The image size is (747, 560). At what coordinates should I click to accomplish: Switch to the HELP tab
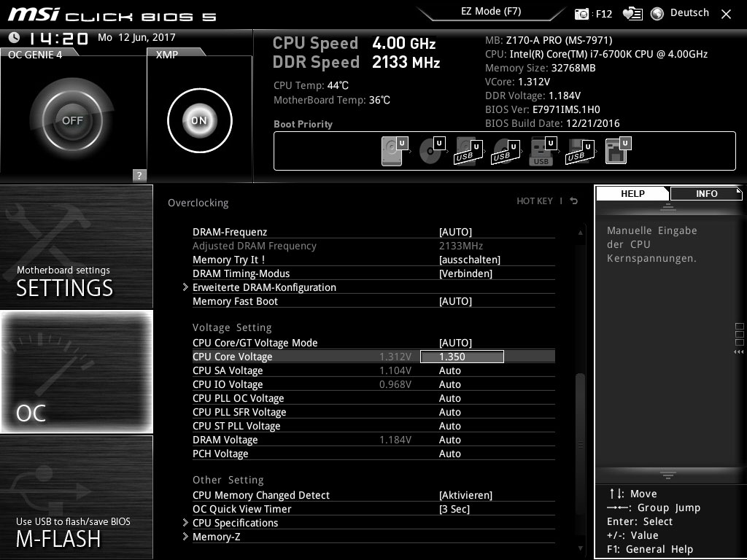click(x=632, y=194)
